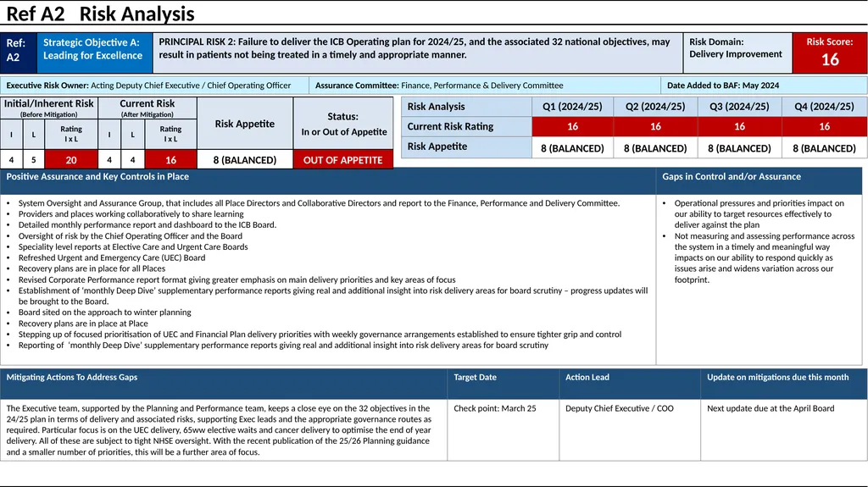Viewport: 868px width, 487px height.
Task: Select the 'Initial/Inherent Risk' header
Action: pos(49,108)
